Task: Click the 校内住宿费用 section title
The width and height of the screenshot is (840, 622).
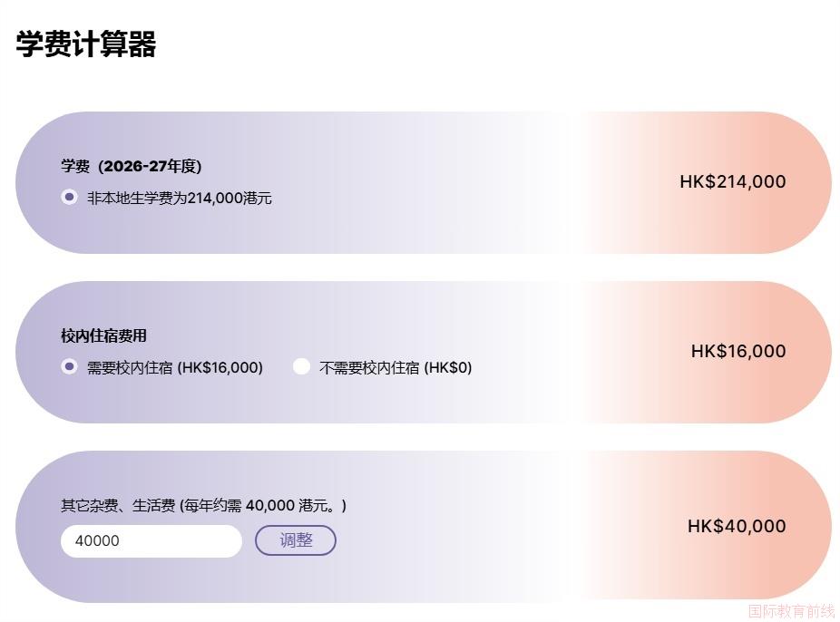Action: (x=103, y=335)
